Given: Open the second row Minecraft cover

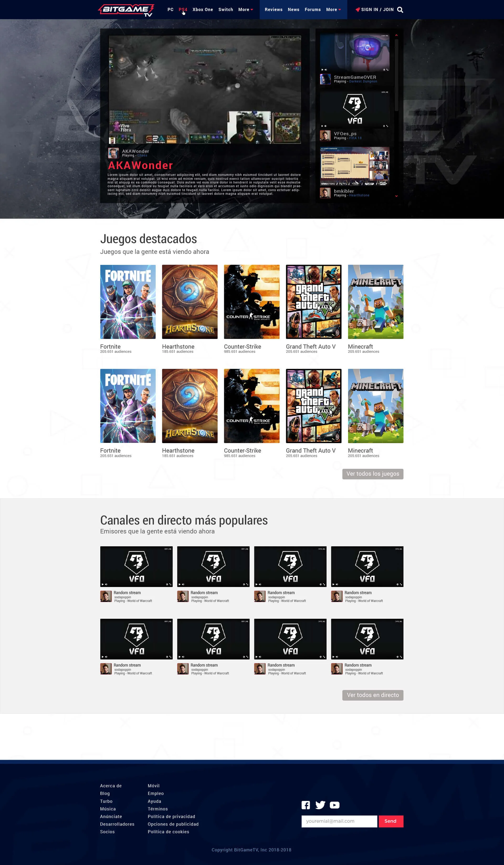Looking at the screenshot, I should (x=376, y=406).
